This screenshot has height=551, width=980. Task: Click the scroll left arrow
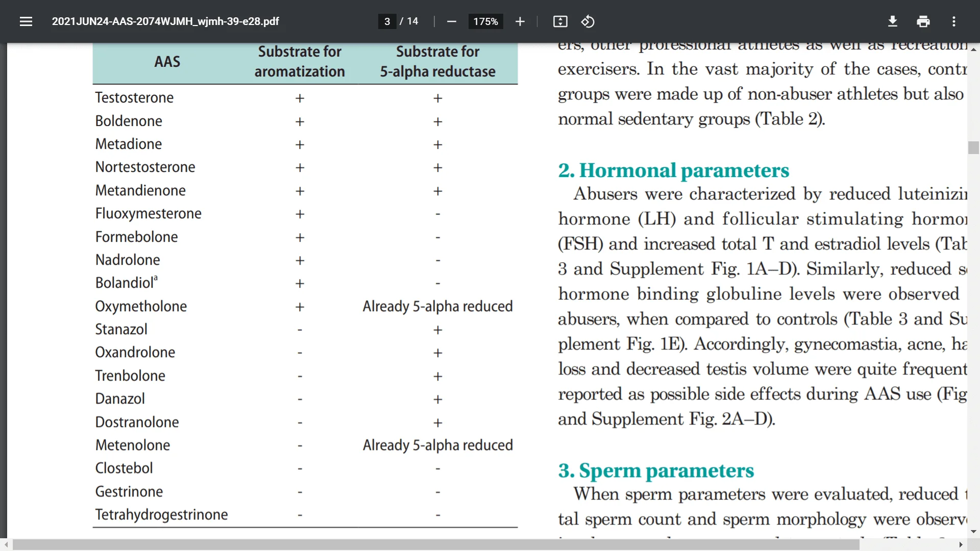pyautogui.click(x=6, y=545)
